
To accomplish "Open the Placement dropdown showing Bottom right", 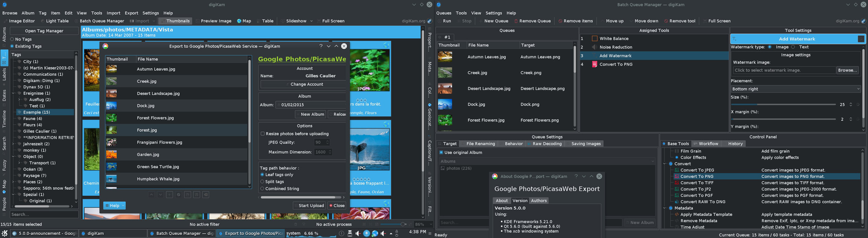I will [x=796, y=89].
